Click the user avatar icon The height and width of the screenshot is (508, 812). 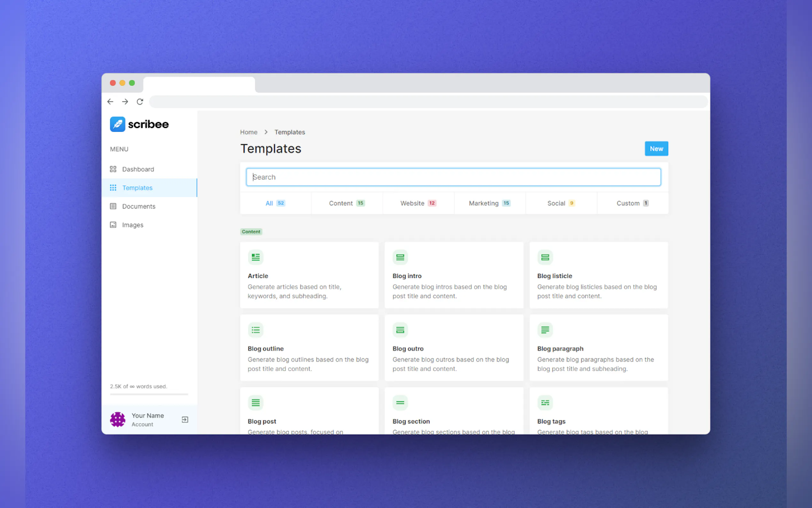click(118, 420)
